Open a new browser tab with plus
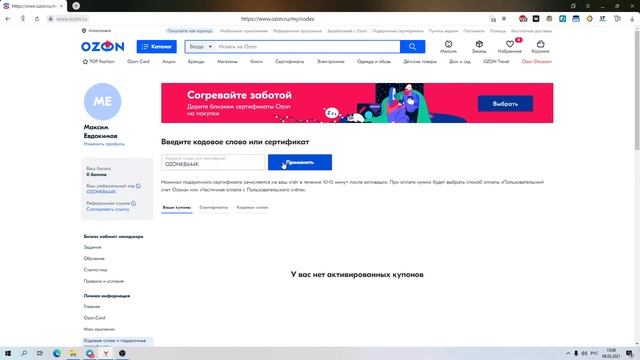Image resolution: width=640 pixels, height=360 pixels. tap(76, 6)
